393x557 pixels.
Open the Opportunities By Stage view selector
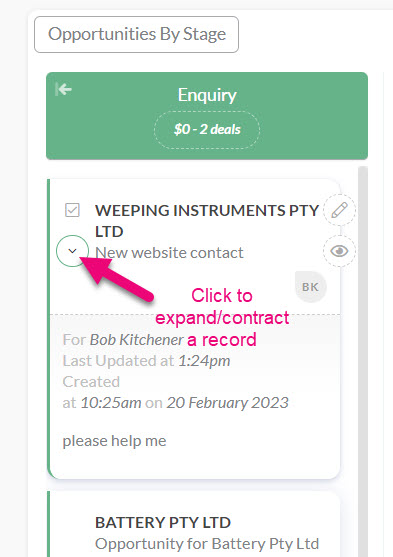(x=136, y=34)
